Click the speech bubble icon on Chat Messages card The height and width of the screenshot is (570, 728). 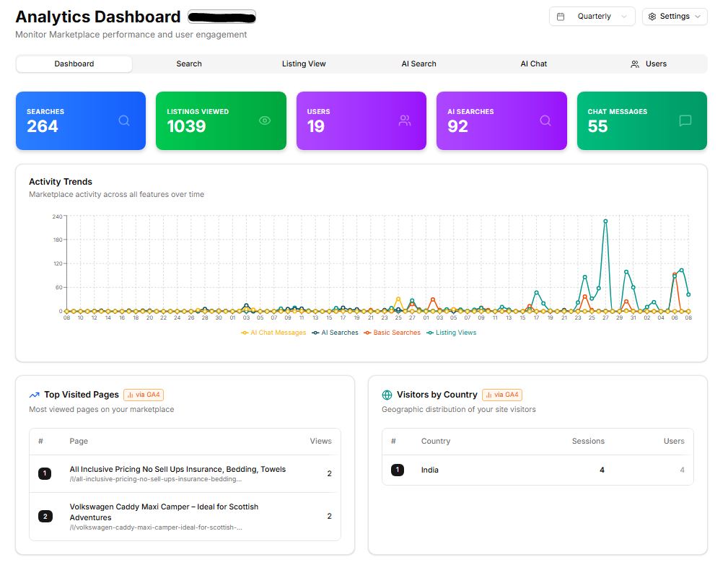pos(685,120)
